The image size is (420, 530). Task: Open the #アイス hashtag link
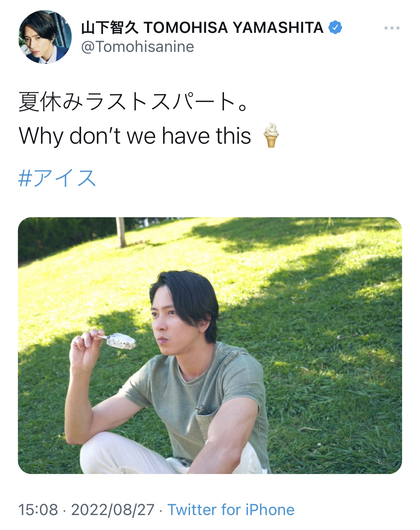(x=57, y=178)
